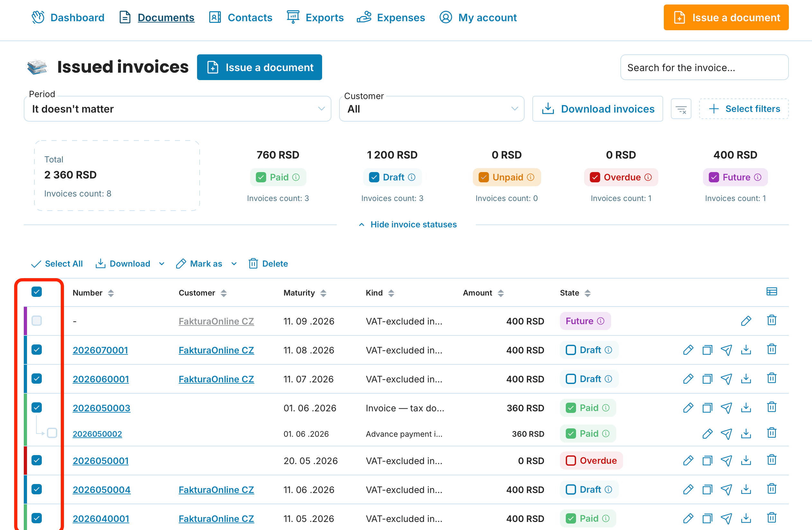Duplicate invoice 2026070001 using copy icon
The height and width of the screenshot is (530, 812).
tap(707, 350)
